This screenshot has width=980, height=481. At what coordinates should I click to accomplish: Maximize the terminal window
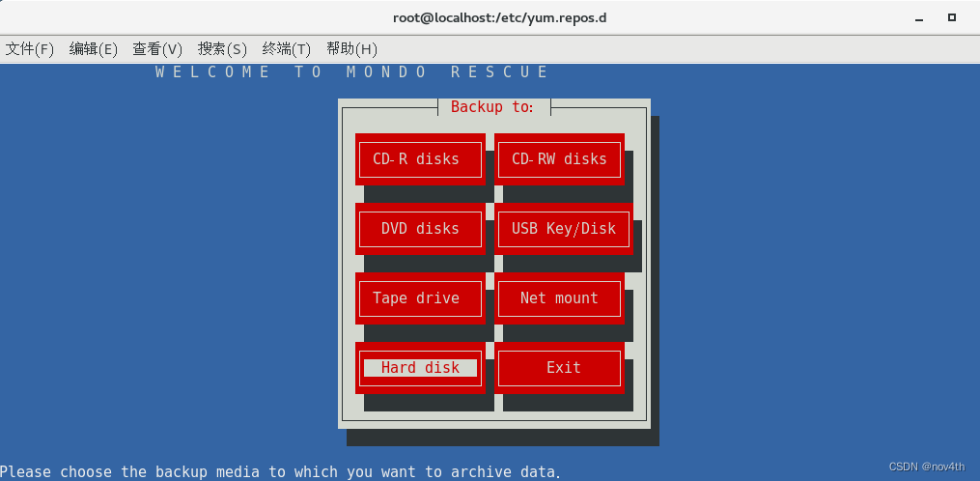[x=951, y=17]
